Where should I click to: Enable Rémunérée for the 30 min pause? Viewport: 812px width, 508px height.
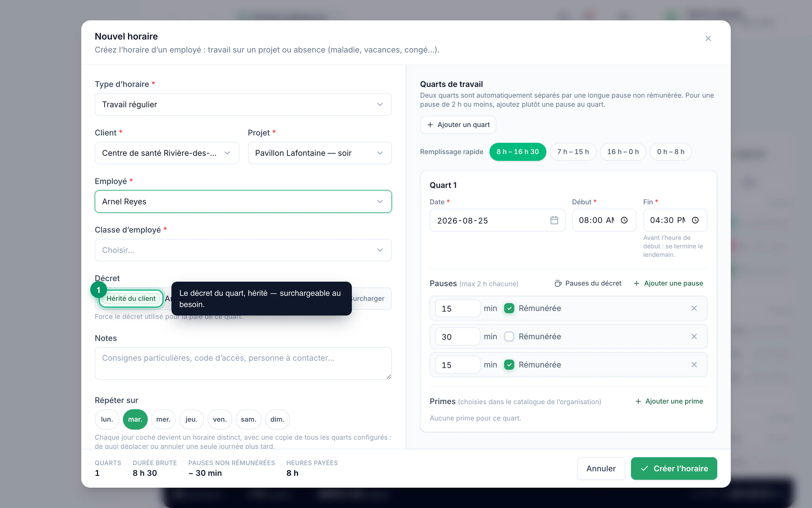(x=509, y=336)
